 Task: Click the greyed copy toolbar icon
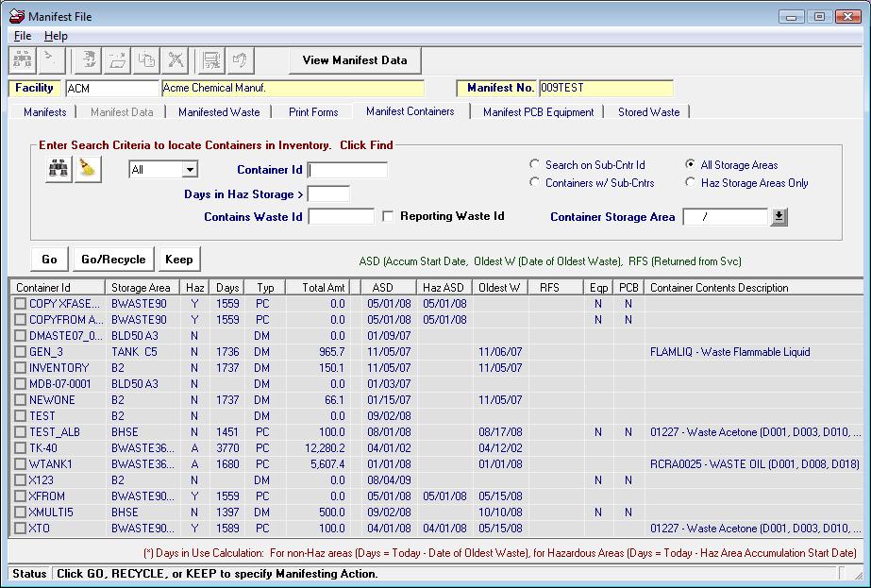[x=146, y=60]
